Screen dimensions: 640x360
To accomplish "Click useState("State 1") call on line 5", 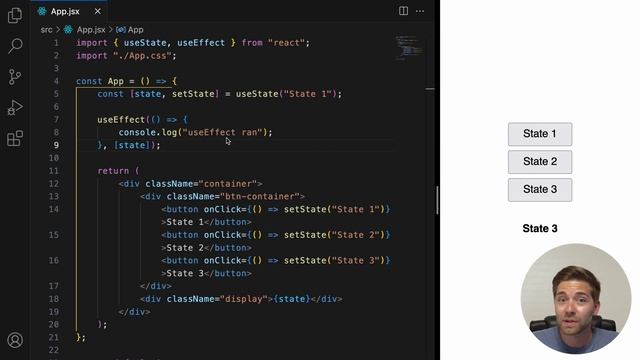I will pos(286,94).
